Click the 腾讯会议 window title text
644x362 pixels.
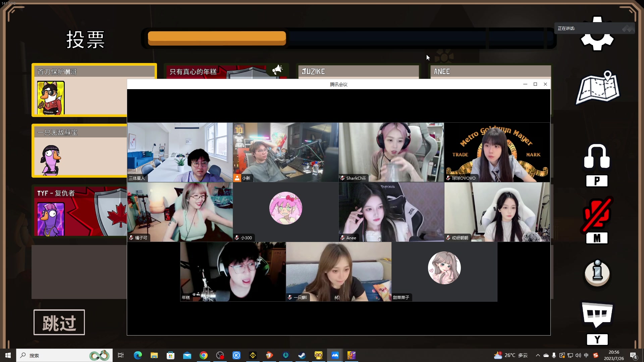click(x=339, y=84)
